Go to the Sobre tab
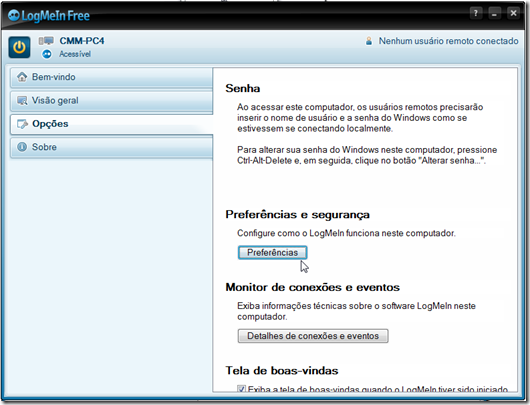The height and width of the screenshot is (405, 530). pyautogui.click(x=112, y=147)
